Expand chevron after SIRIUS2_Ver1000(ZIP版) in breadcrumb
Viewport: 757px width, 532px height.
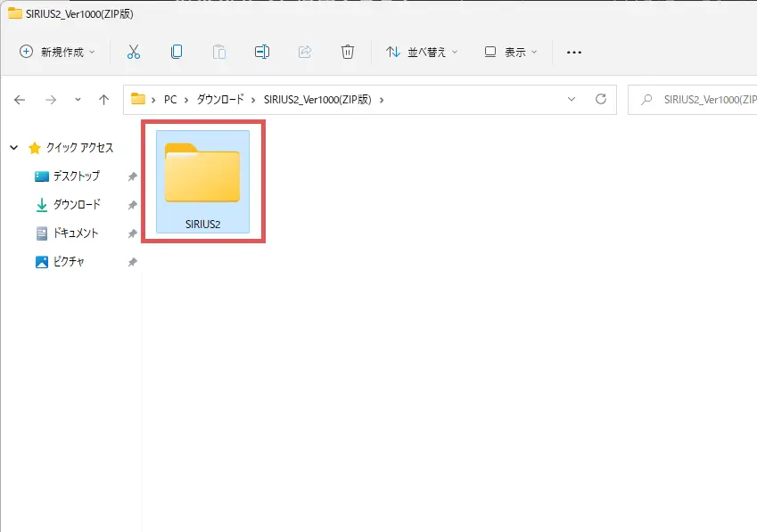pos(382,100)
